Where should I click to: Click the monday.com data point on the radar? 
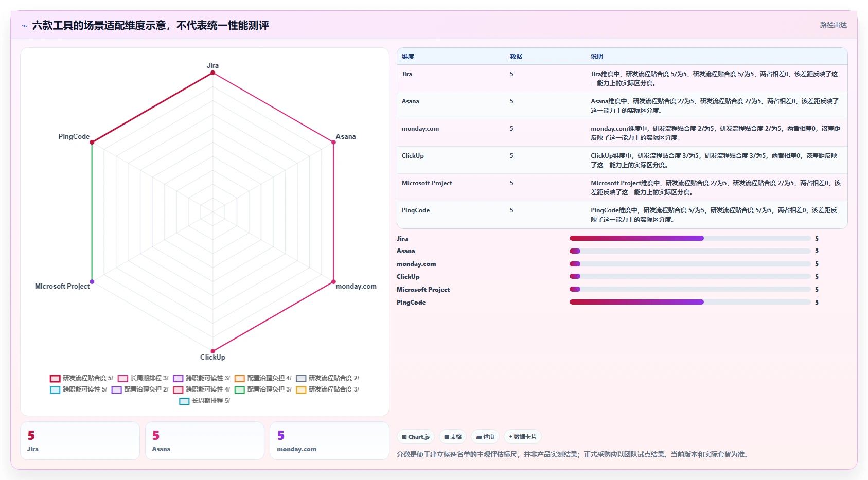[333, 281]
